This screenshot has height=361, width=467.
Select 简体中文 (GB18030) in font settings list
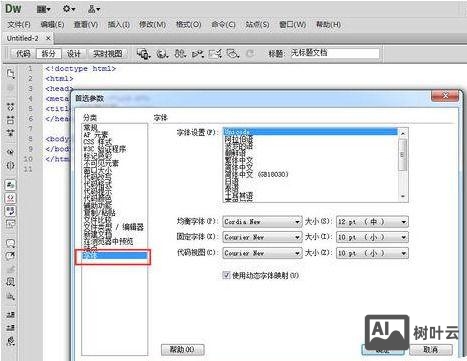point(256,174)
